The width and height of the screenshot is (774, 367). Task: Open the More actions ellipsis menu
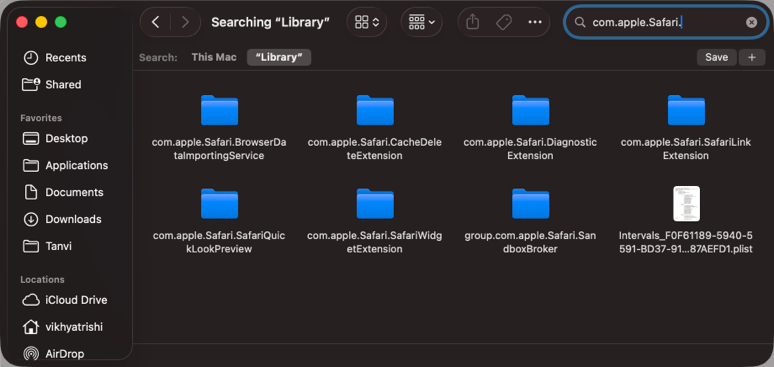[535, 22]
